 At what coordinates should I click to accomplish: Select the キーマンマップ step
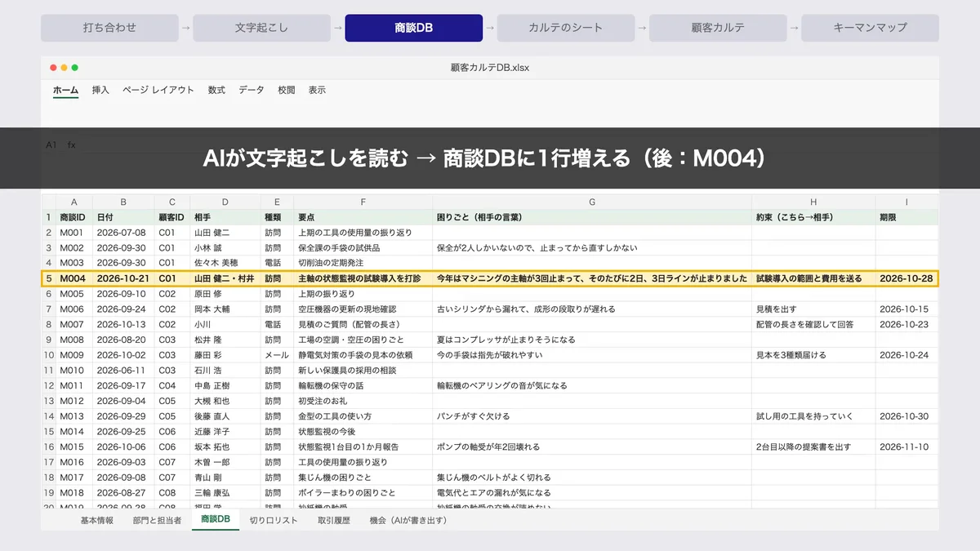point(870,28)
